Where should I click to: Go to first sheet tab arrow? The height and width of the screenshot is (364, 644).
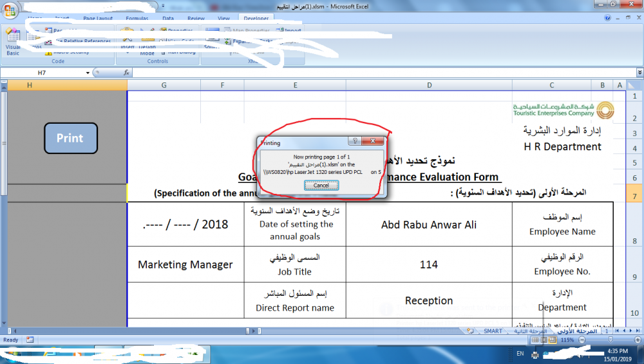(617, 330)
